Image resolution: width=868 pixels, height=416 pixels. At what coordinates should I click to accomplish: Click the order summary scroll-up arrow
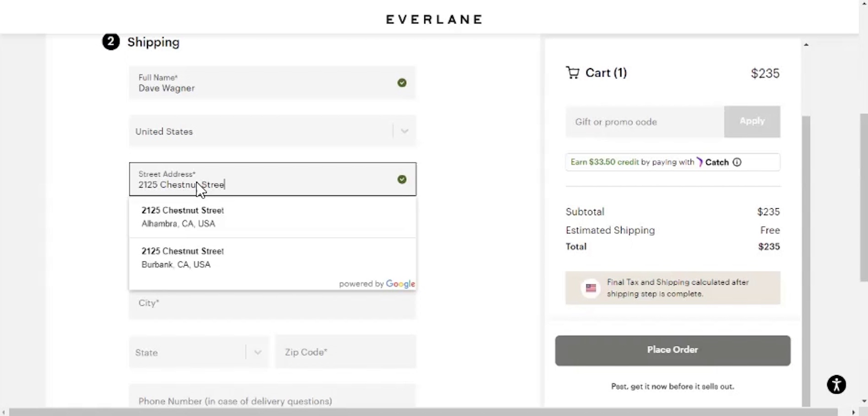806,45
